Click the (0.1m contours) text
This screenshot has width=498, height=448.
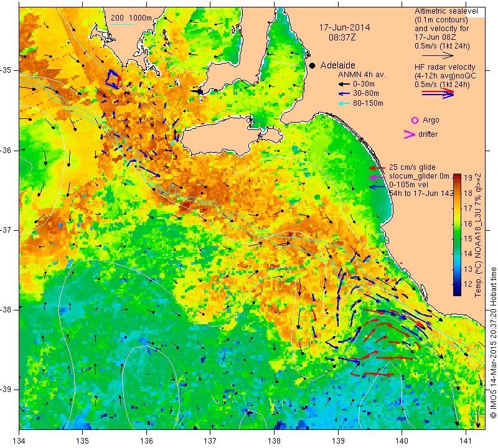[x=441, y=20]
